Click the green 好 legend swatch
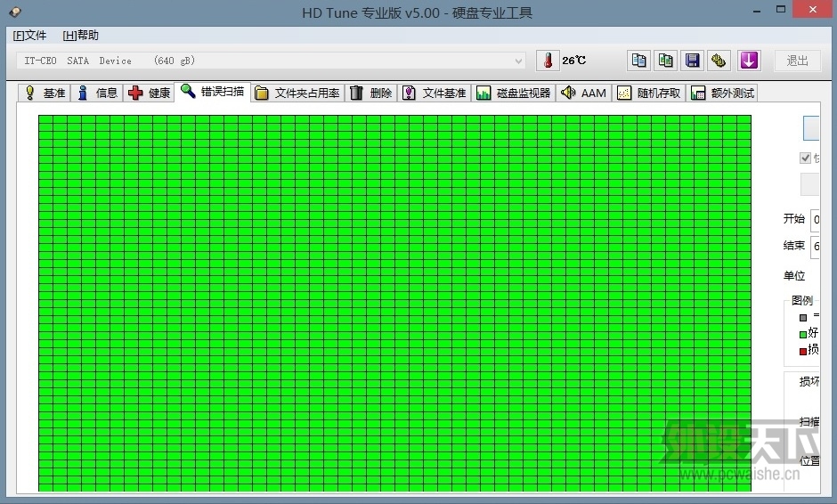 803,335
